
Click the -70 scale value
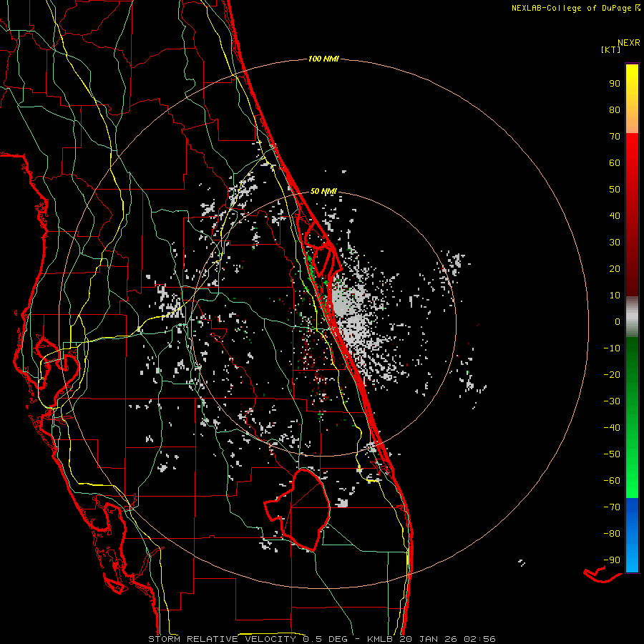point(612,507)
